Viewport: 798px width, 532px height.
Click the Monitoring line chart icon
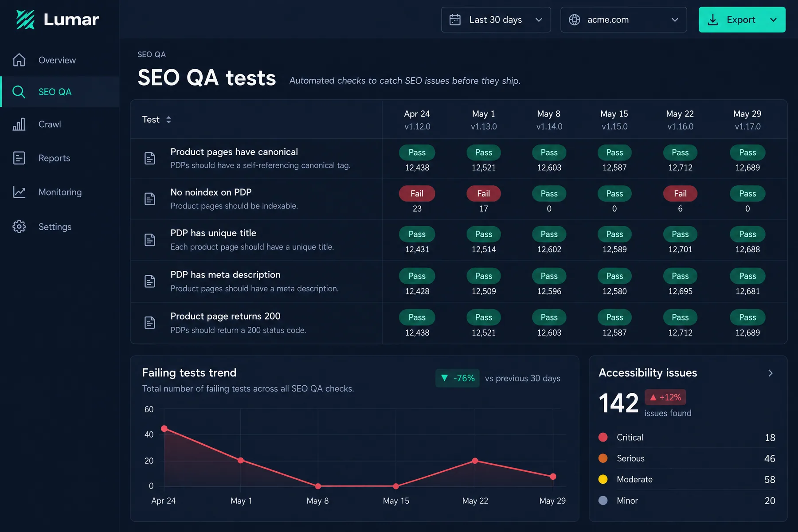[x=19, y=192]
